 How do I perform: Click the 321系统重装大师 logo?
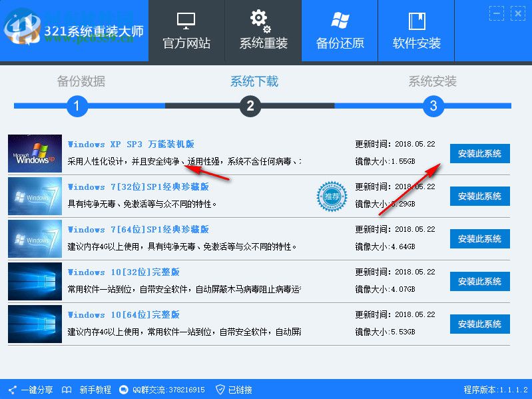[x=73, y=28]
